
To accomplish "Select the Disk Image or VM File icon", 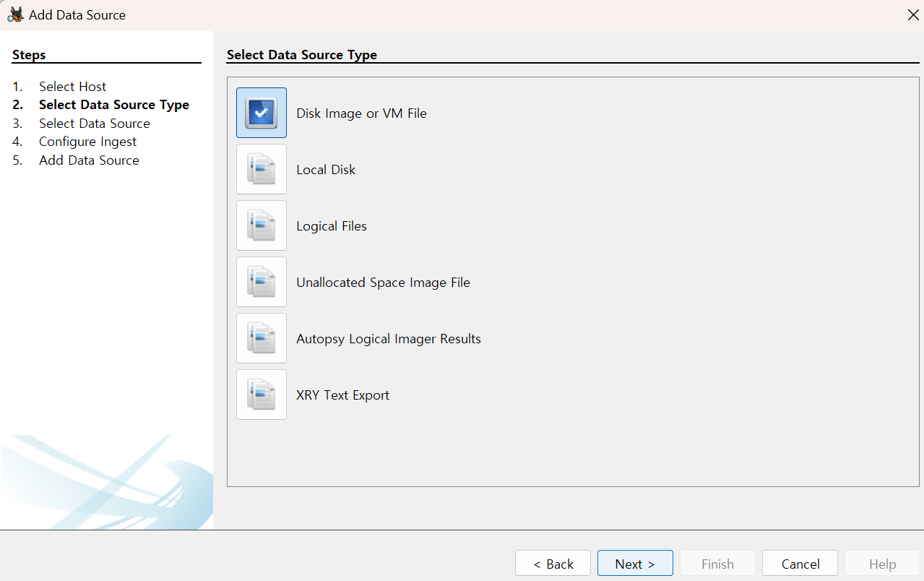I will [x=262, y=113].
